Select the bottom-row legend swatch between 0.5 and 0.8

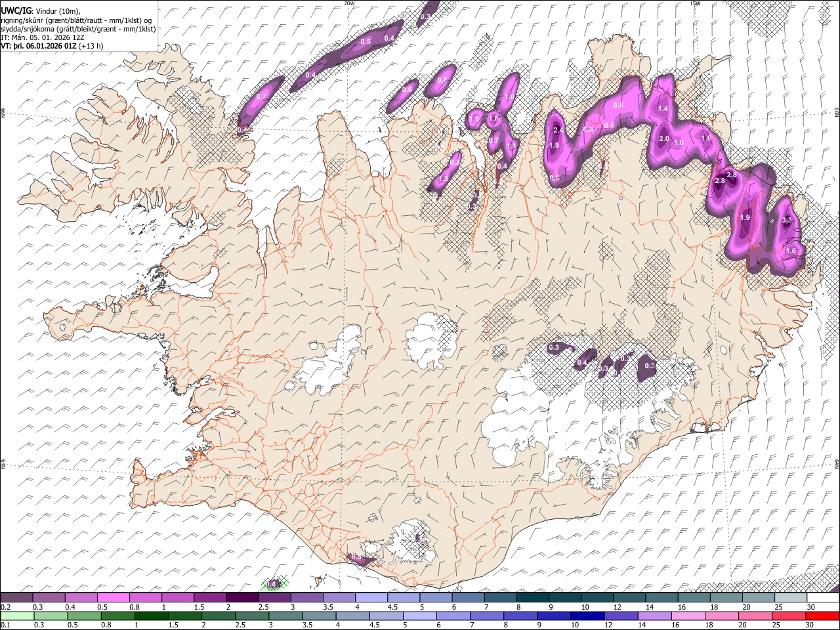(85, 616)
